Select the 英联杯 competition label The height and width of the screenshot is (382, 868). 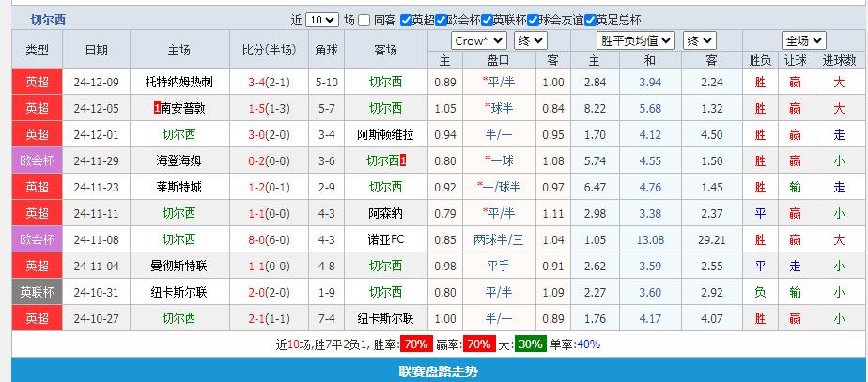38,292
